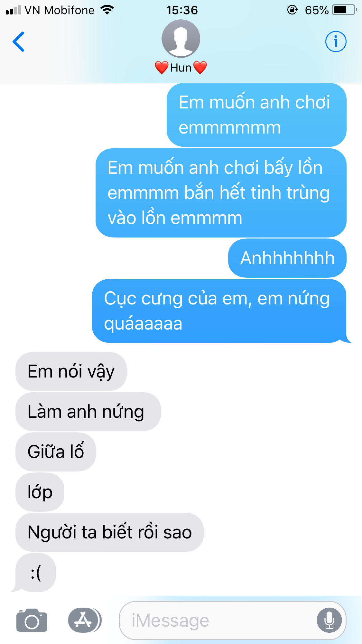
Task: Select the "Người ta biết rồi sao" bubble
Action: pyautogui.click(x=109, y=532)
